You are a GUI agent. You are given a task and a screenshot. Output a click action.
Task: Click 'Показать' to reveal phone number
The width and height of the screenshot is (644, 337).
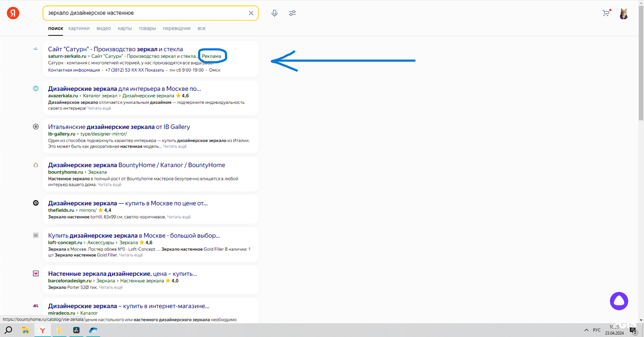click(155, 70)
